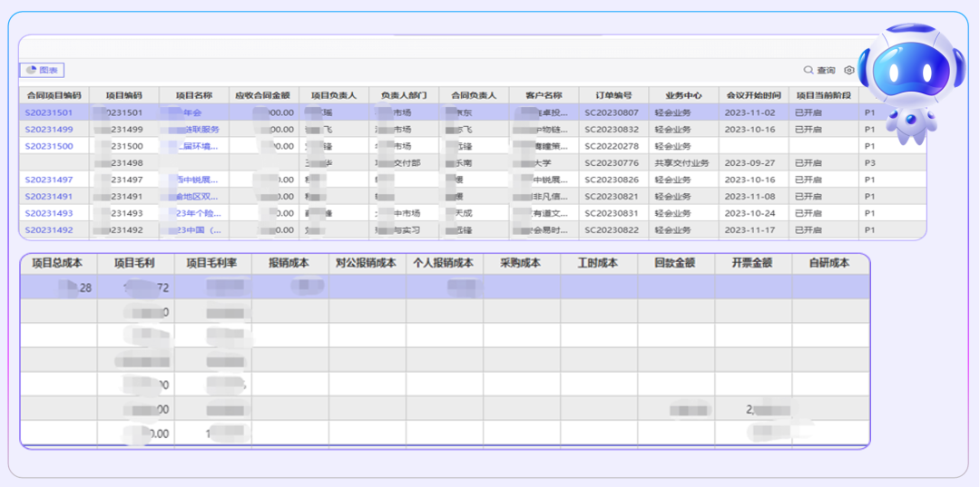This screenshot has width=980, height=487.
Task: Select order cell SC20230776
Action: (x=612, y=163)
